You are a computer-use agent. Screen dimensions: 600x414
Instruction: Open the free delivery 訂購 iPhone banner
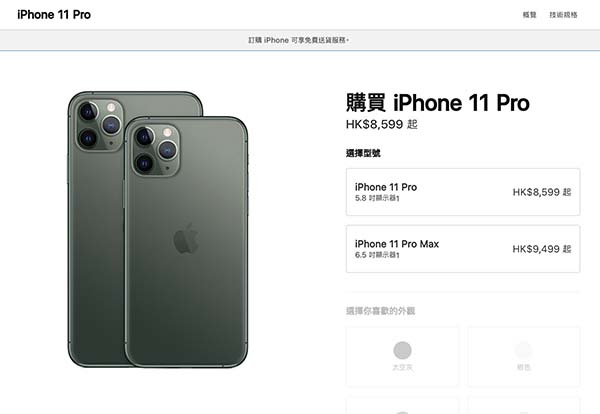point(299,40)
